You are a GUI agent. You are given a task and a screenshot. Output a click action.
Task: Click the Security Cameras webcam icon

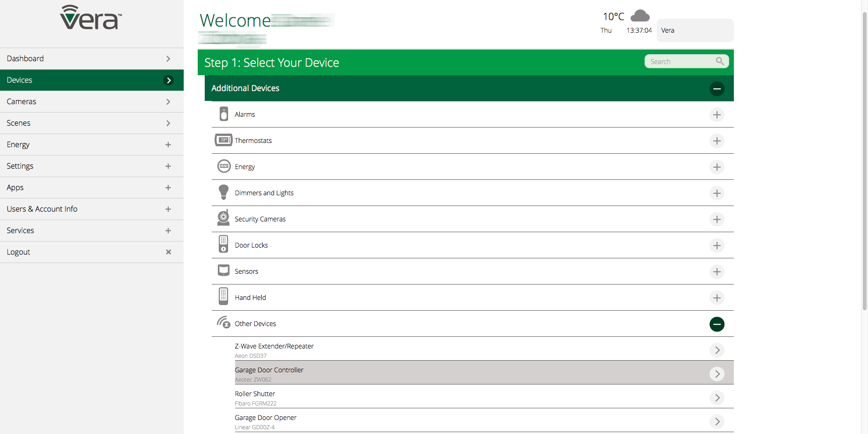[223, 218]
